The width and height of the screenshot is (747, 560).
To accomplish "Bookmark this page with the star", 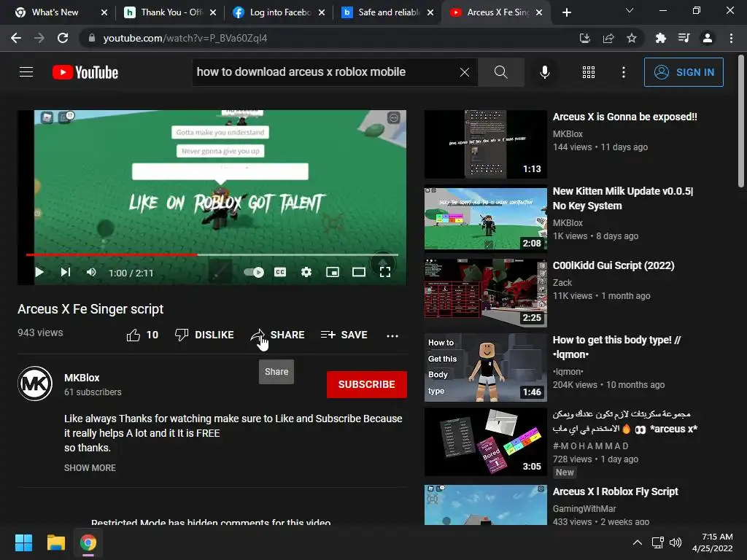I will 632,38.
